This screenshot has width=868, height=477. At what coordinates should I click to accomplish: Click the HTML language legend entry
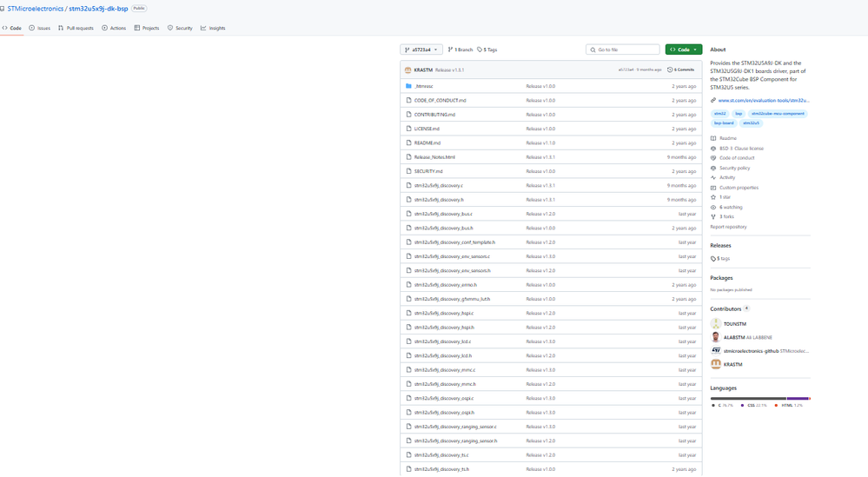[x=788, y=406]
